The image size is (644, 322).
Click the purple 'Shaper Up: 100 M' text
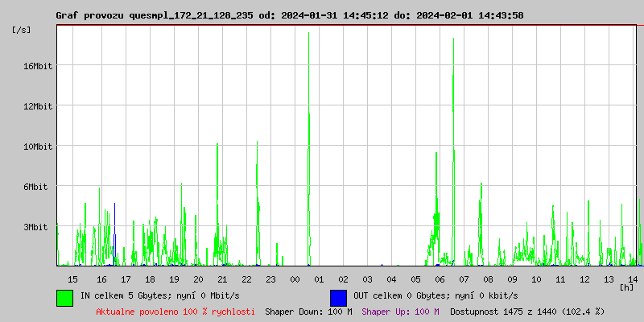tap(400, 312)
